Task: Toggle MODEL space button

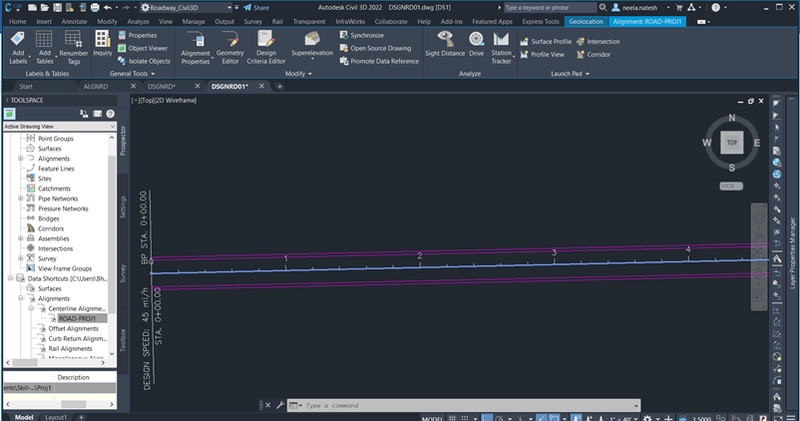Action: tap(432, 418)
